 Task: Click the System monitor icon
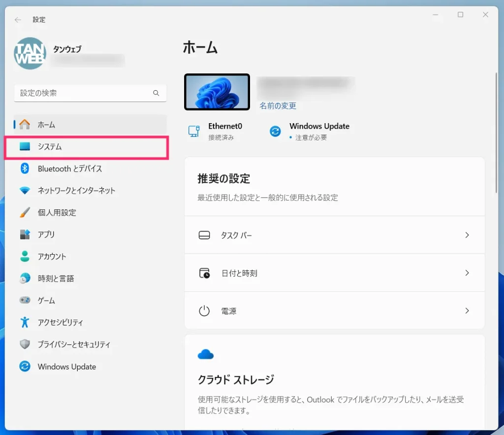pyautogui.click(x=25, y=146)
